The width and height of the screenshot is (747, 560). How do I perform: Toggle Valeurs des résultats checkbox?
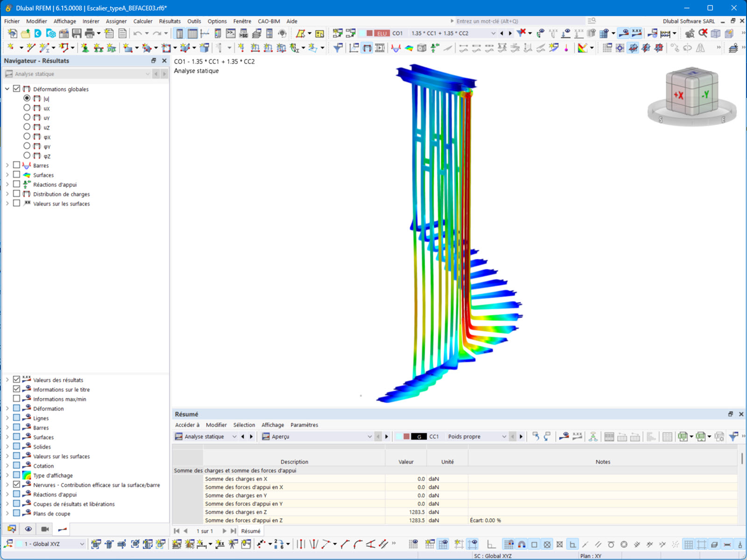17,379
